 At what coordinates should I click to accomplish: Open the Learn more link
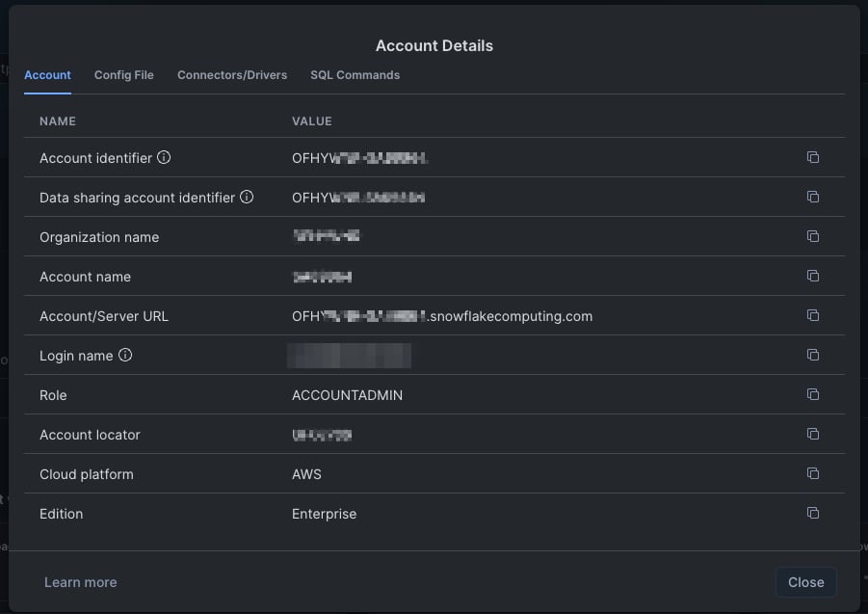tap(80, 582)
